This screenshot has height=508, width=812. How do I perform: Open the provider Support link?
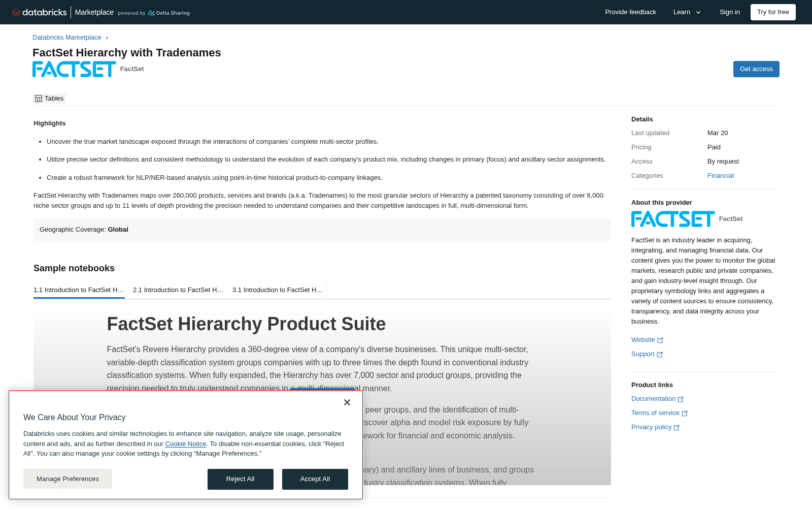[642, 354]
